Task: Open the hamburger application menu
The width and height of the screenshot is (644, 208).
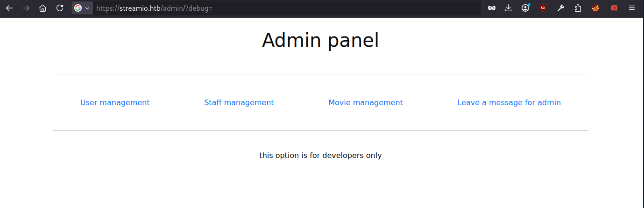Action: pos(632,8)
